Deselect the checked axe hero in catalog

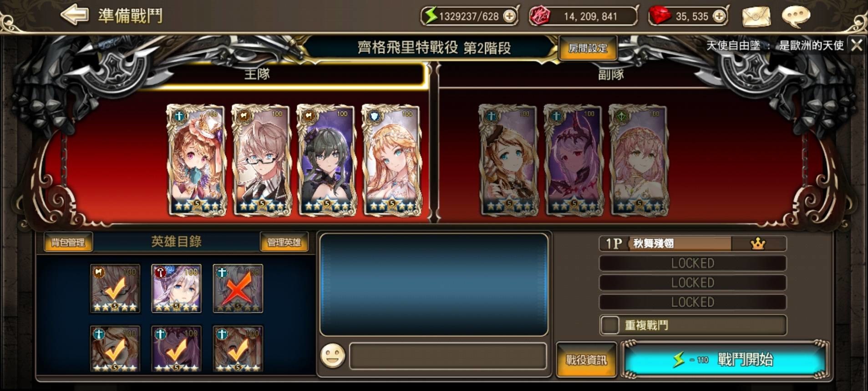coord(115,288)
